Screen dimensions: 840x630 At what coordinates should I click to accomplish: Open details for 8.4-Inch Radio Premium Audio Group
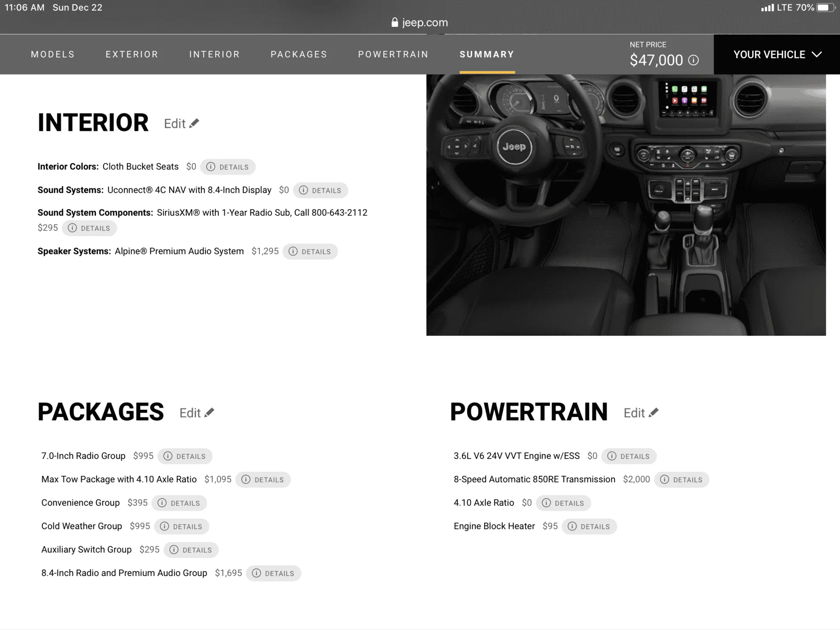point(273,573)
